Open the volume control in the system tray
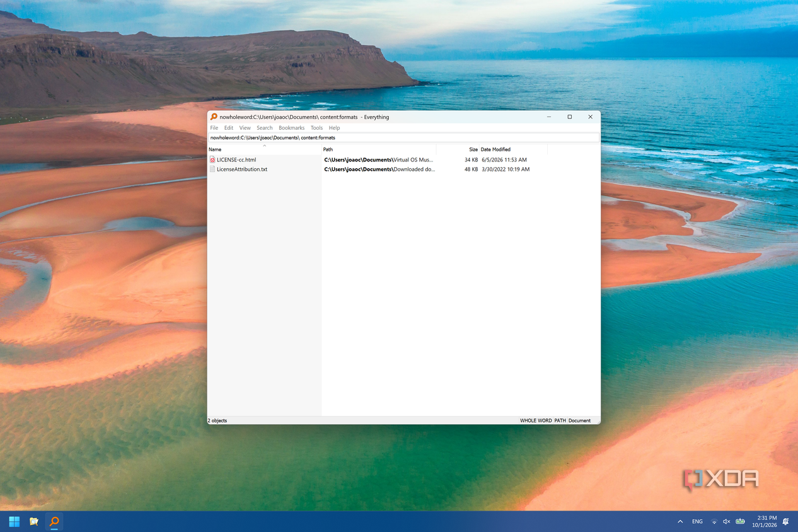Viewport: 798px width, 532px height. (x=727, y=521)
